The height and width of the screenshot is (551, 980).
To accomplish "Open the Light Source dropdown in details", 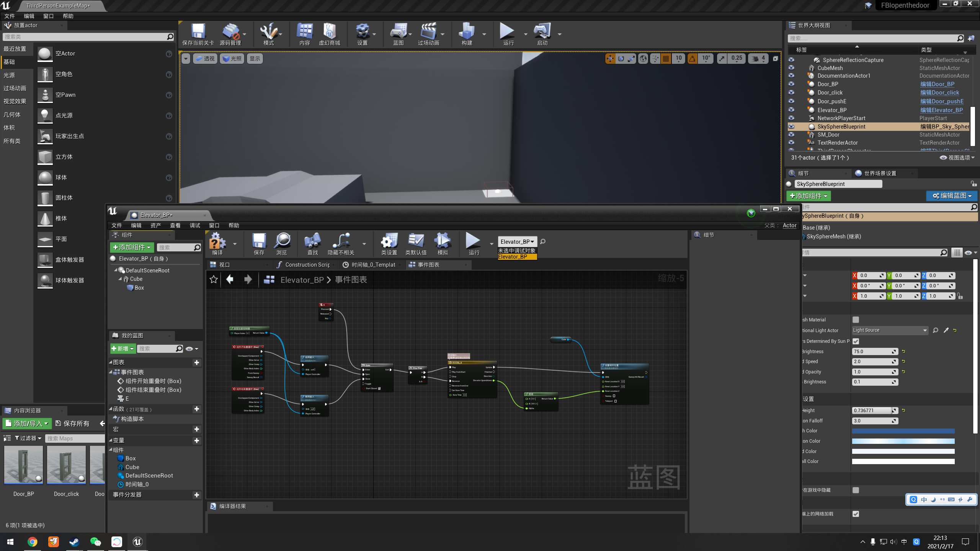I will [x=889, y=330].
